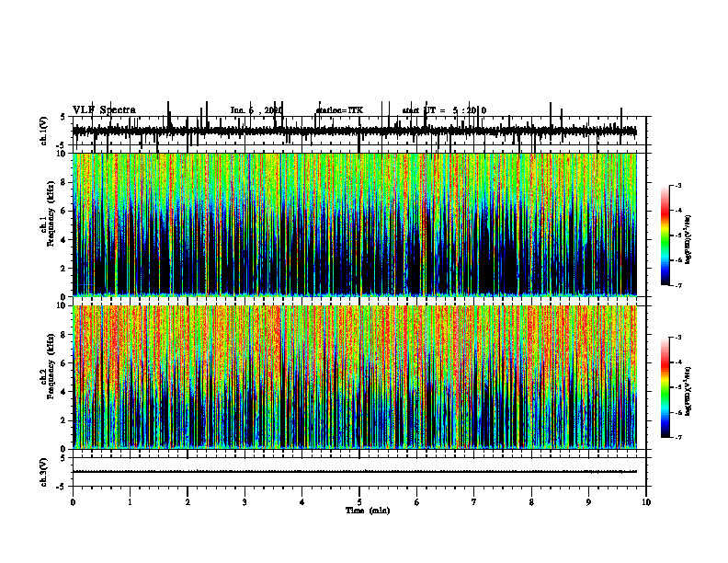Select the date text "Jan. 6, 2020"

coord(256,110)
